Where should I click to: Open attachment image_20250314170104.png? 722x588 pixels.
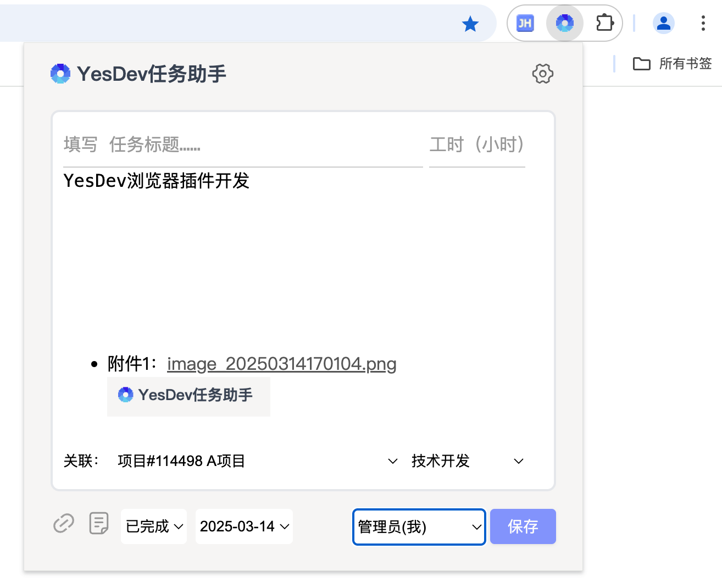(282, 364)
